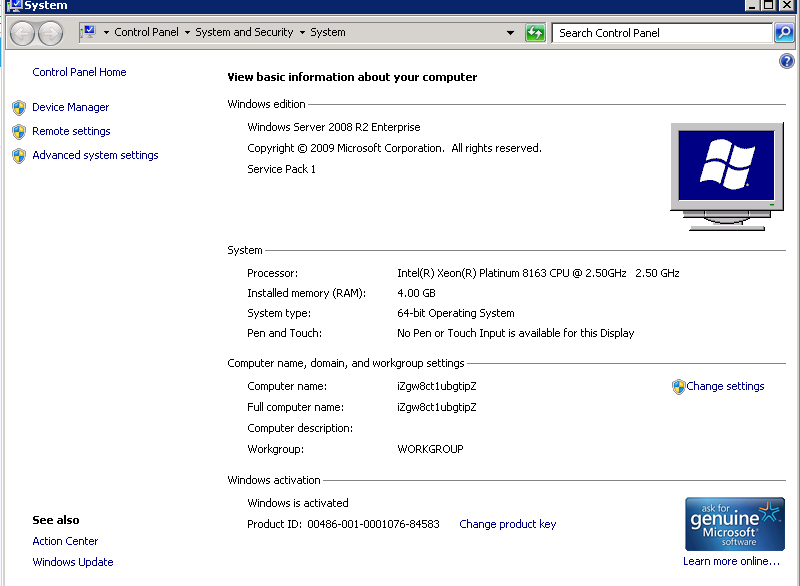The height and width of the screenshot is (586, 800).
Task: Open Action Center under See also
Action: 65,541
